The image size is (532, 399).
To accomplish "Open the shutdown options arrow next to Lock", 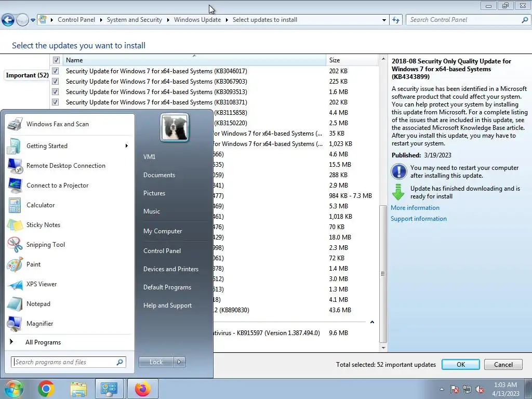I will 179,362.
